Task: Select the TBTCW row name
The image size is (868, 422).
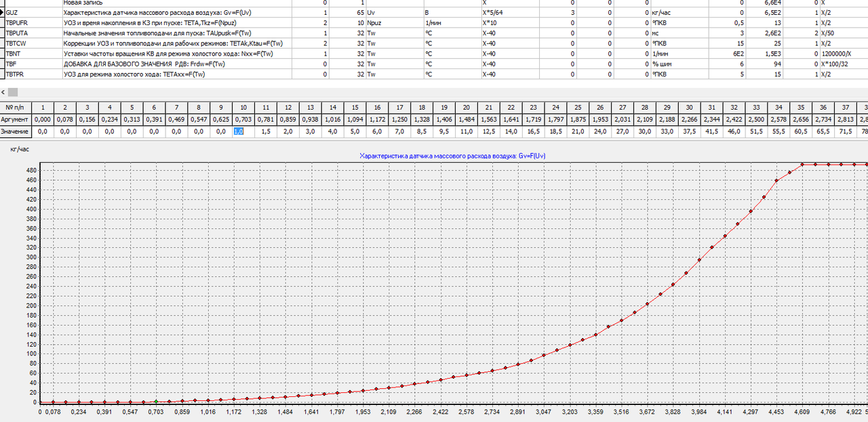Action: click(15, 43)
